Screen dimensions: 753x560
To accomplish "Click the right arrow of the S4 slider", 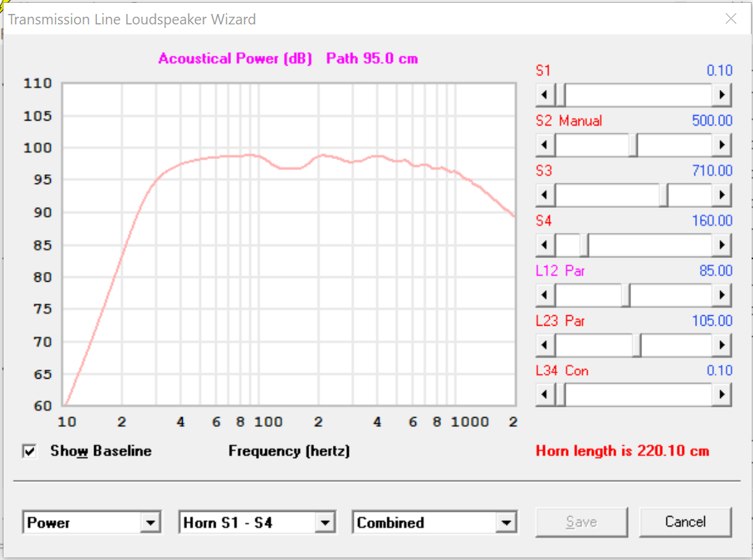I will click(722, 245).
